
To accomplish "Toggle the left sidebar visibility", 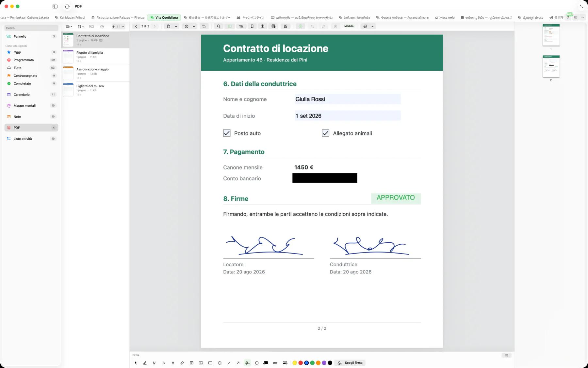I will coord(55,7).
